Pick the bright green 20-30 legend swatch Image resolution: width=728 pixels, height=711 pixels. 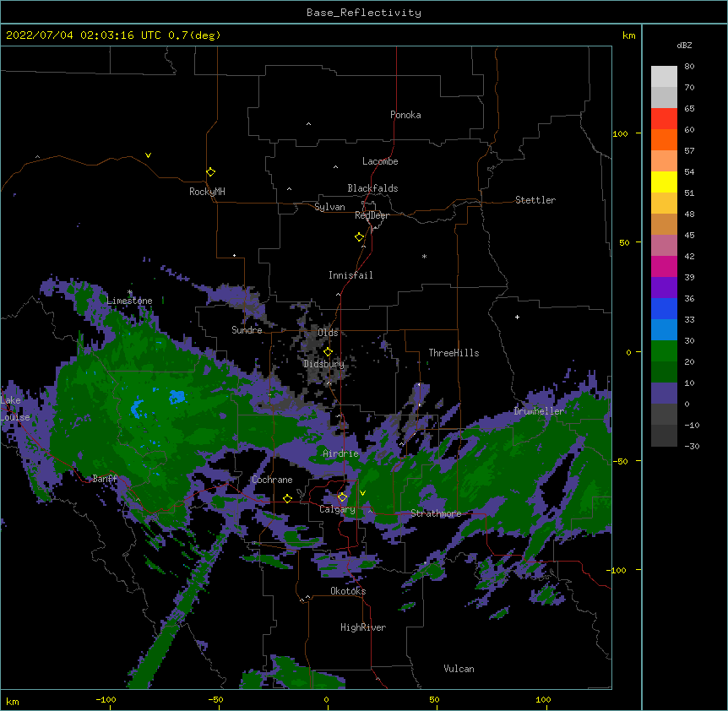(x=664, y=351)
